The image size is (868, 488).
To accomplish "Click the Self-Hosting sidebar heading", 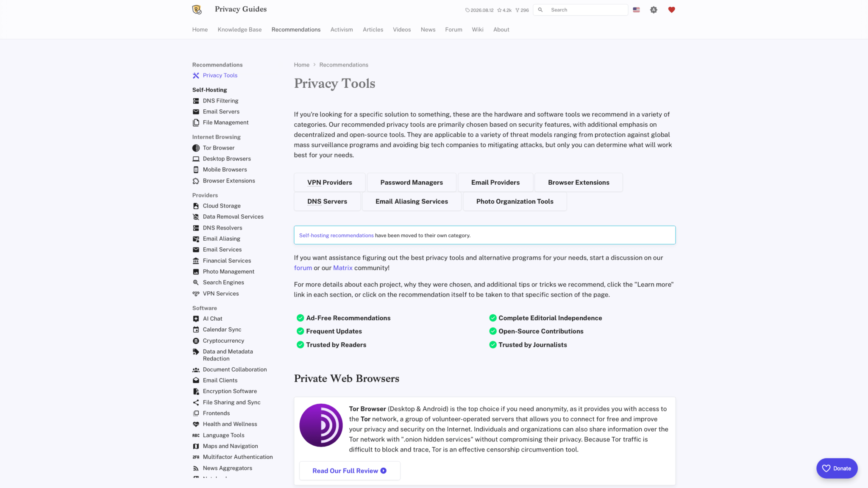I will tap(209, 90).
